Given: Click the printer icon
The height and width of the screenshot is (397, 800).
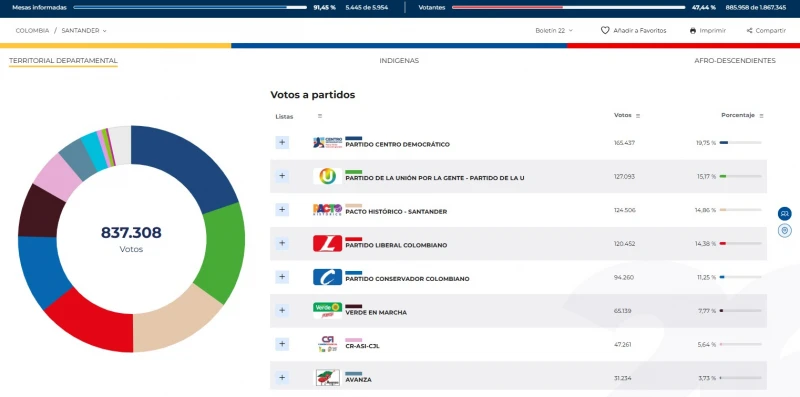Looking at the screenshot, I should [x=693, y=31].
